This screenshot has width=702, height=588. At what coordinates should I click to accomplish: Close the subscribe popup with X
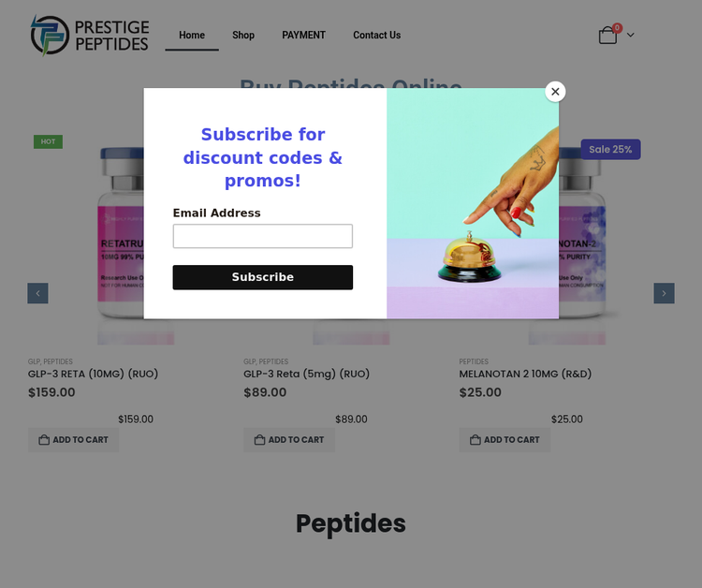coord(555,92)
